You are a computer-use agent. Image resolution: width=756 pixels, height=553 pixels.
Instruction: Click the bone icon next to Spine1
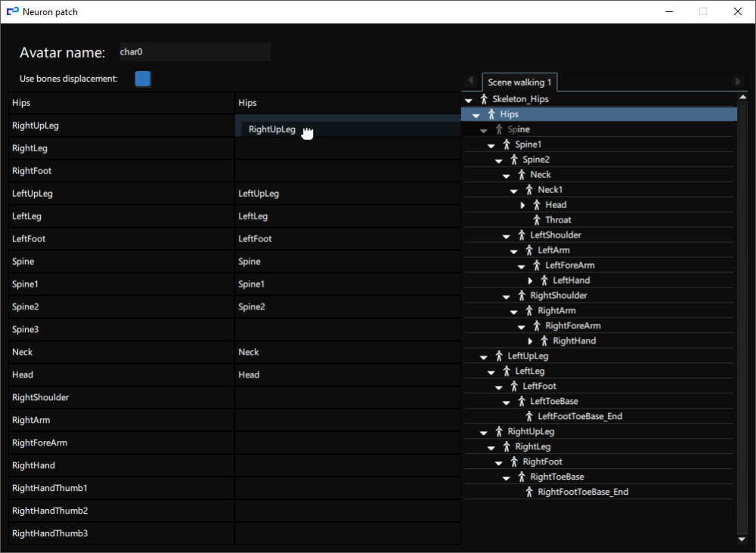coord(507,144)
